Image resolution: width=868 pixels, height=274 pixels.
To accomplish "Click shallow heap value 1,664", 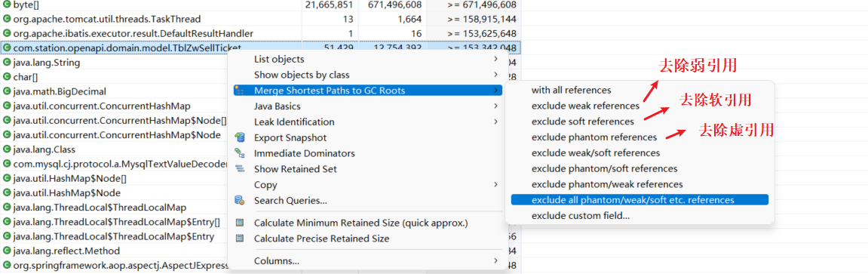I will click(x=410, y=19).
